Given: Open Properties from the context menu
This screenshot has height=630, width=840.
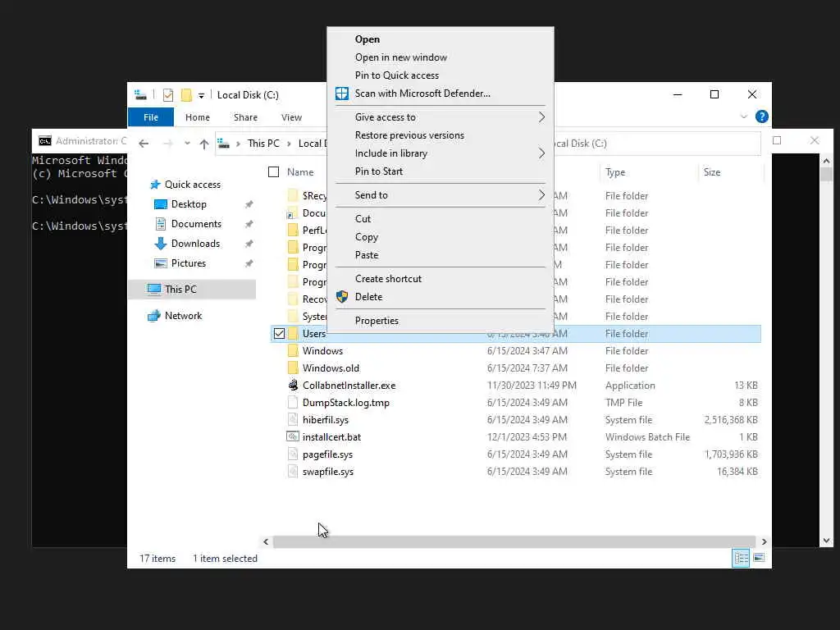Looking at the screenshot, I should 377,321.
